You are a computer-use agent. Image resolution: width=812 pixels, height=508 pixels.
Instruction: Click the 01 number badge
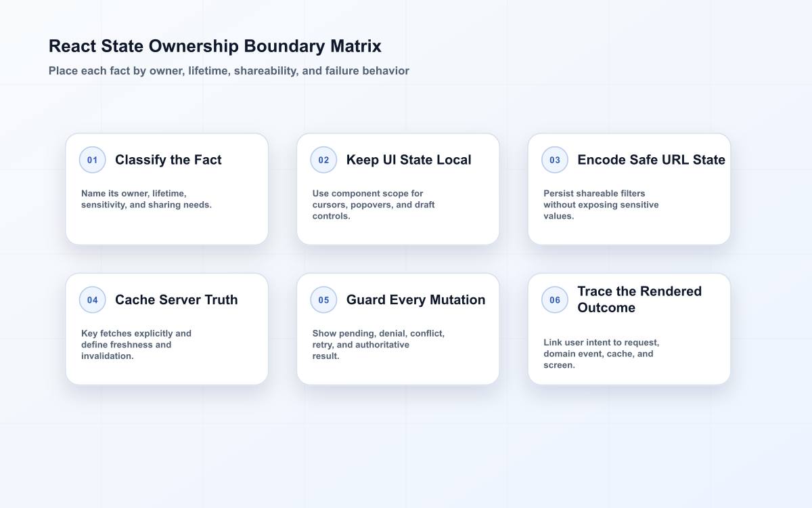pyautogui.click(x=93, y=160)
